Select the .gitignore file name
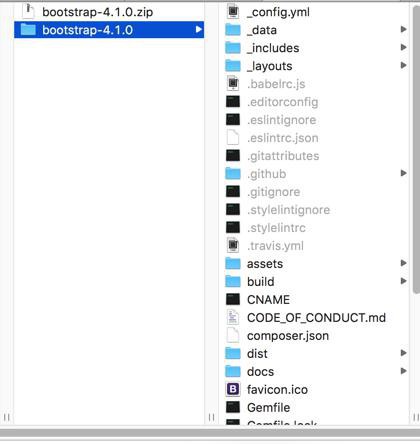Screen dimensions: 420x444 pyautogui.click(x=274, y=192)
